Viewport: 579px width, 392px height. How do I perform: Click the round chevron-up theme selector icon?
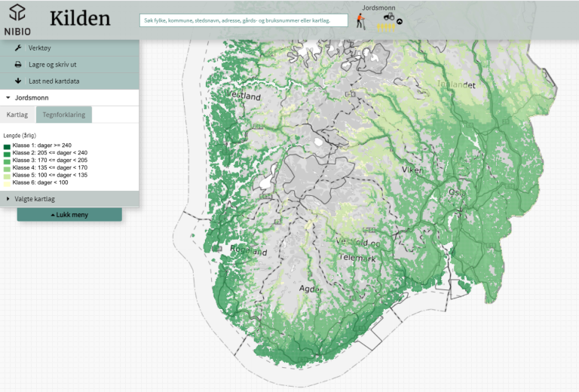click(400, 21)
